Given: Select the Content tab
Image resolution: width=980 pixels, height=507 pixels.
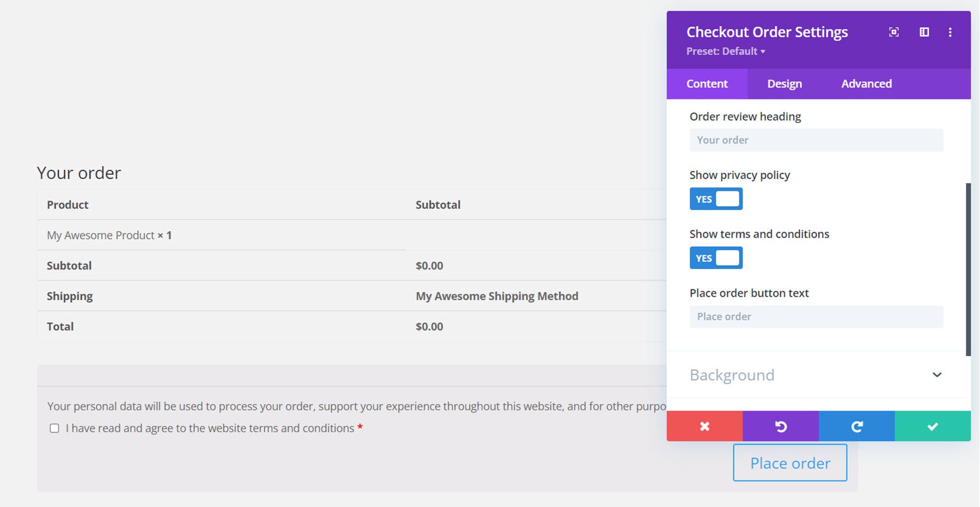Looking at the screenshot, I should [707, 84].
